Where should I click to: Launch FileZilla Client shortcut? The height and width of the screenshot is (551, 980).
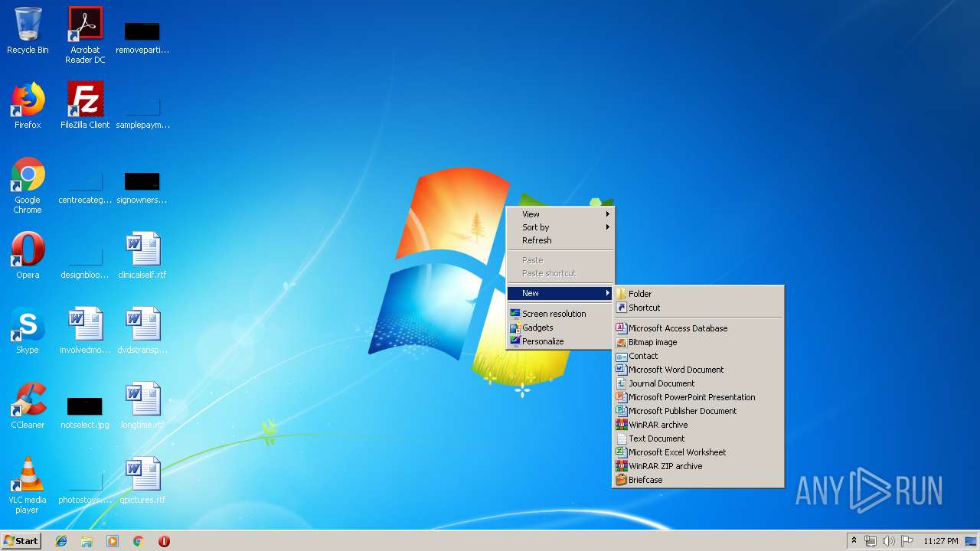click(85, 106)
